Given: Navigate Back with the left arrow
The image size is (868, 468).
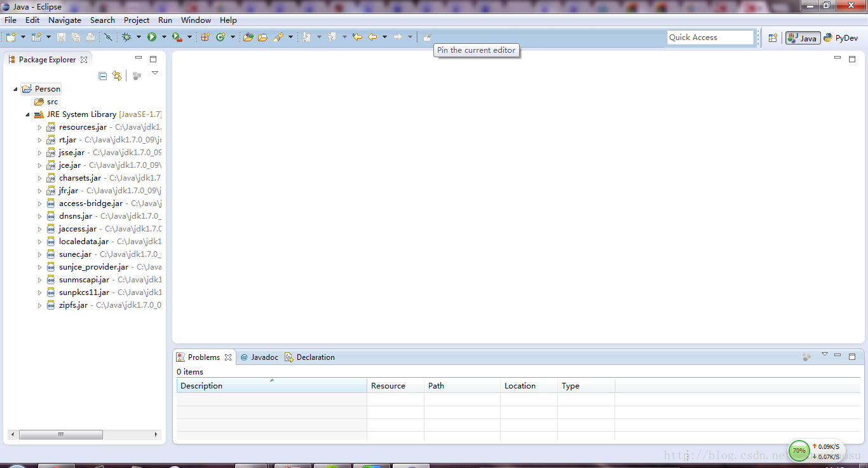Looking at the screenshot, I should pos(372,38).
